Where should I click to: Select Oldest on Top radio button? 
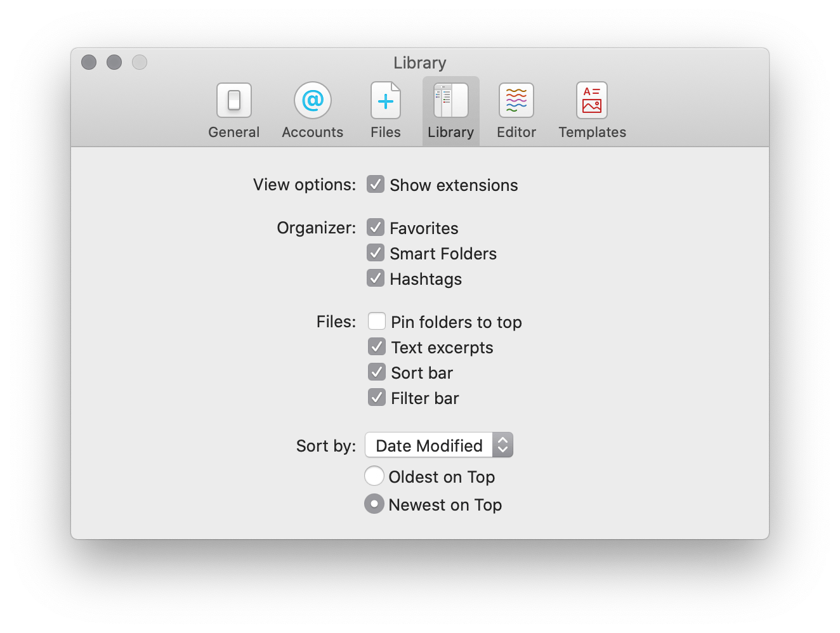[374, 476]
